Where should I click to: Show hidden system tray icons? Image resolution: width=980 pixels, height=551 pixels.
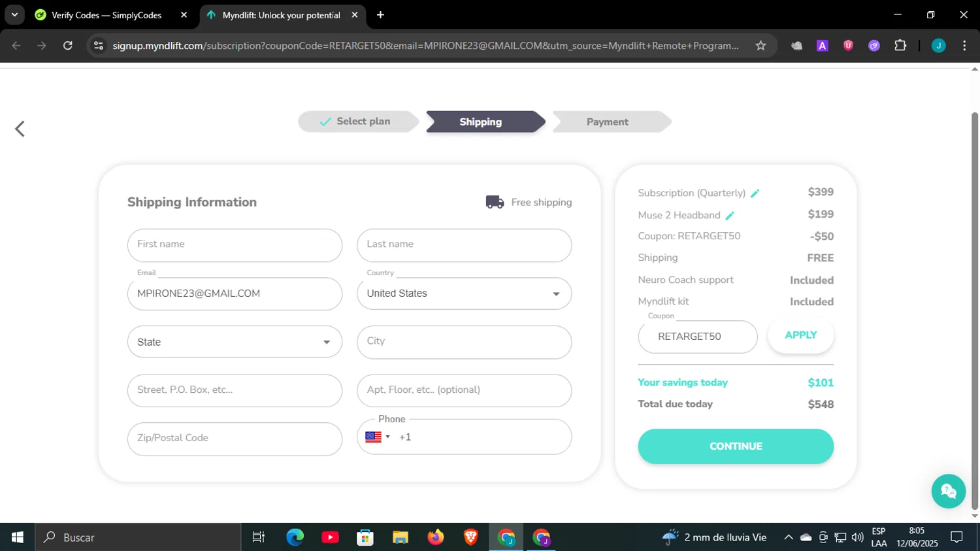click(x=789, y=537)
